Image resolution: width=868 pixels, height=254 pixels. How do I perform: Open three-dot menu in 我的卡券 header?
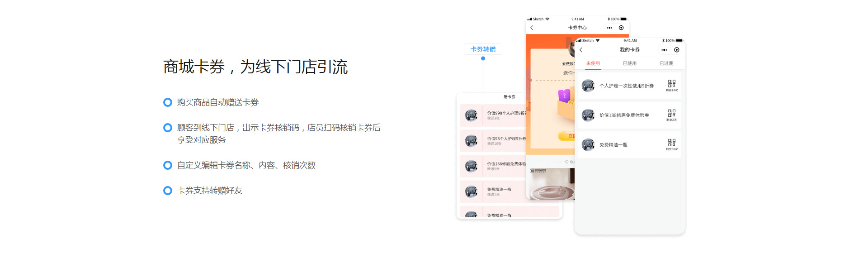click(x=664, y=50)
